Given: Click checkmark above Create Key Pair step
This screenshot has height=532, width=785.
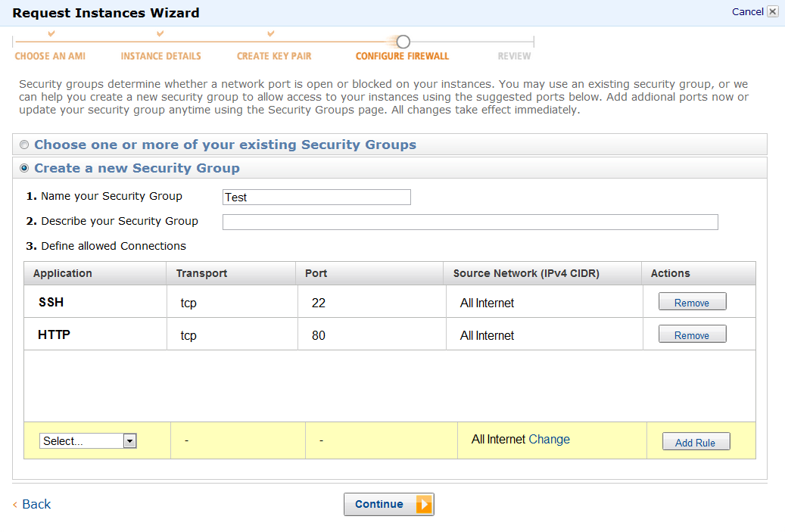Looking at the screenshot, I should [271, 34].
